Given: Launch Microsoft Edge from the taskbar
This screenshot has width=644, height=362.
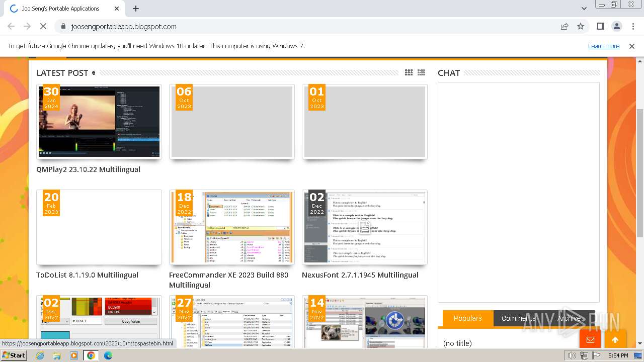Looking at the screenshot, I should 108,355.
